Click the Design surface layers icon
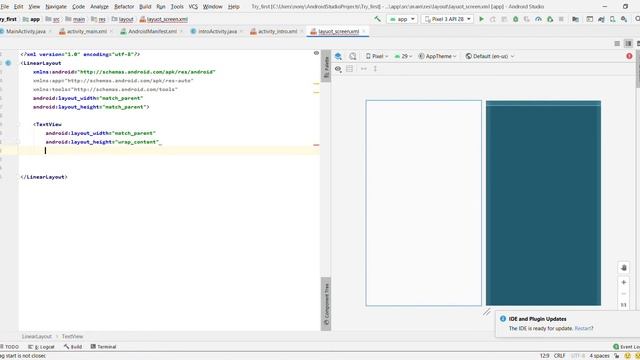Image resolution: width=640 pixels, height=360 pixels. 338,56
